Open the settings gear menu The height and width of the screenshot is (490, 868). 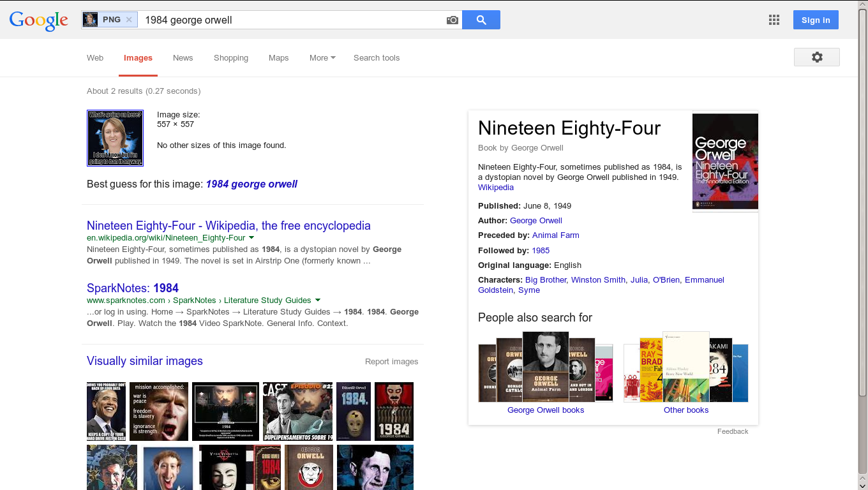(817, 57)
